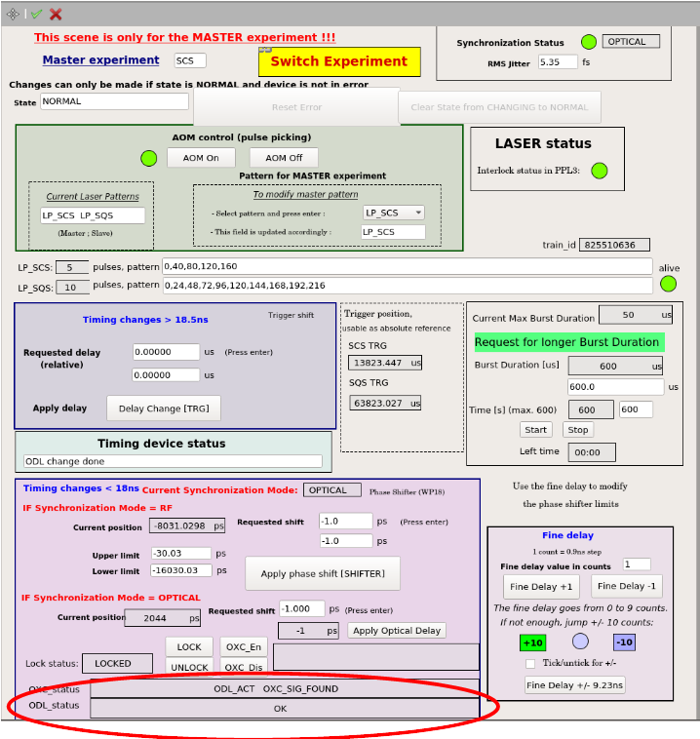
Task: Click the RF Upper limit -30.03 field
Action: [181, 554]
